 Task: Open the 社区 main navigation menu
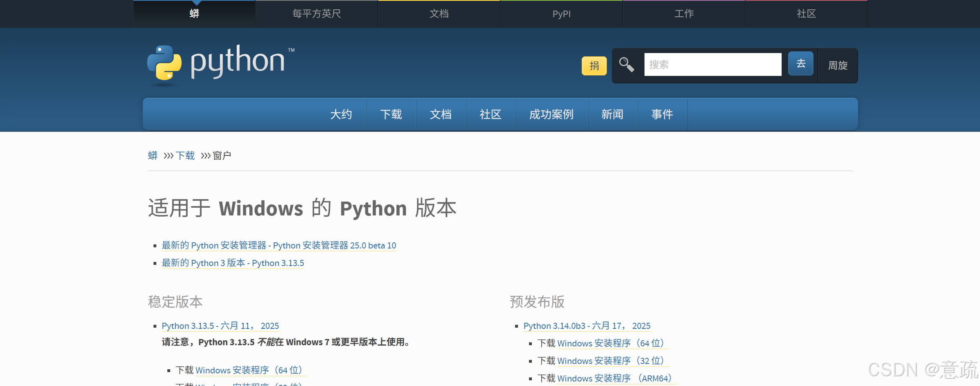[491, 114]
